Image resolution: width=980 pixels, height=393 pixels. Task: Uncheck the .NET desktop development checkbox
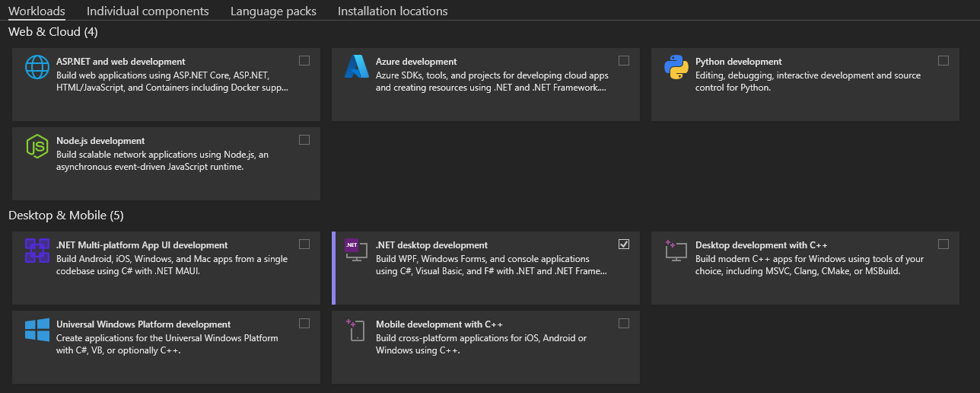point(624,244)
